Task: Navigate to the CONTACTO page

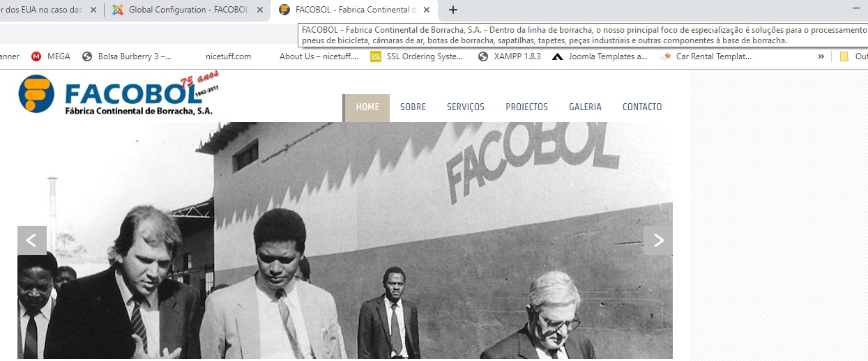Action: tap(642, 107)
